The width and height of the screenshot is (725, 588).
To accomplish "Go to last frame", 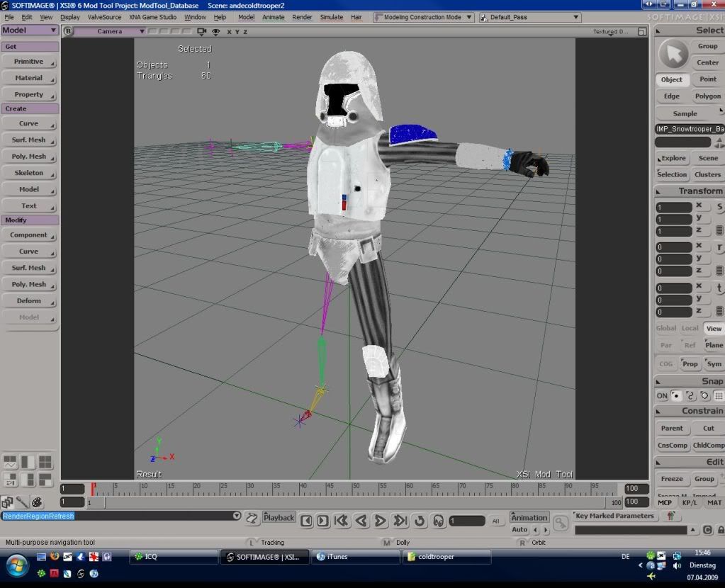I will 400,521.
